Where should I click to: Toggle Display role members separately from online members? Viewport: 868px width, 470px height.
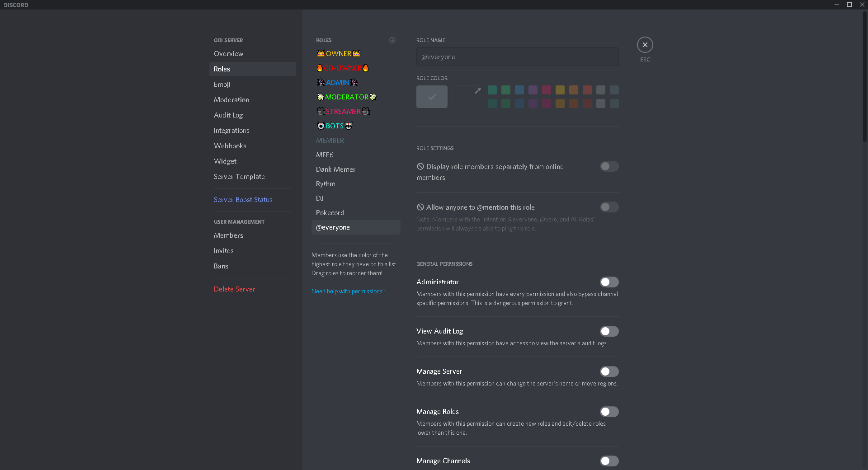point(609,166)
